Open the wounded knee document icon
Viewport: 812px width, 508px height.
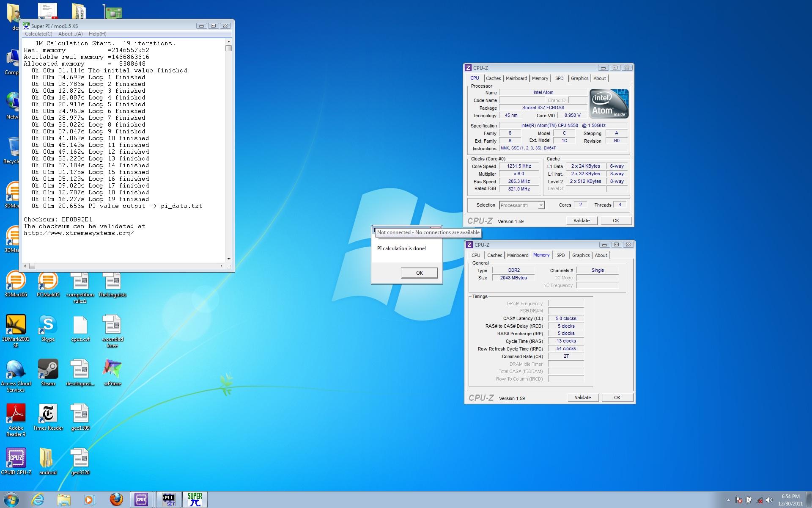point(112,331)
